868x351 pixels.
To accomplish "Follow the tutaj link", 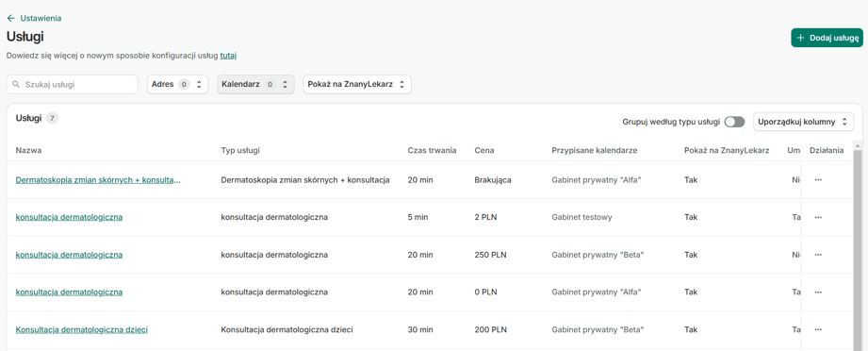I will [229, 56].
